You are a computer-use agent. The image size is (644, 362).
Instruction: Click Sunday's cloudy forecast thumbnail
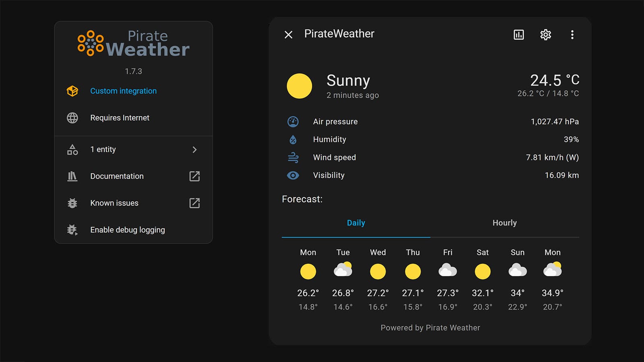(518, 271)
